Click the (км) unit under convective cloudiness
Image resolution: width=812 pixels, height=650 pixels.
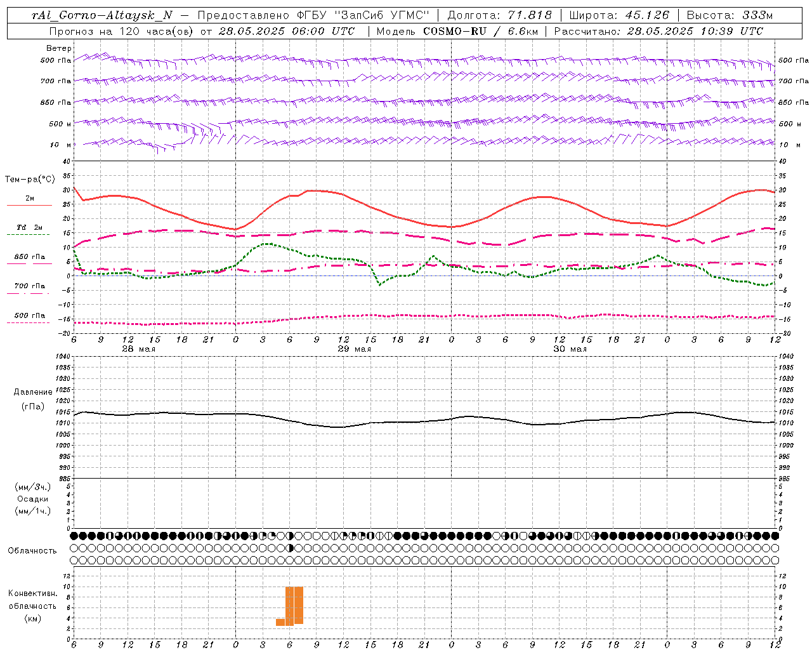(x=32, y=618)
